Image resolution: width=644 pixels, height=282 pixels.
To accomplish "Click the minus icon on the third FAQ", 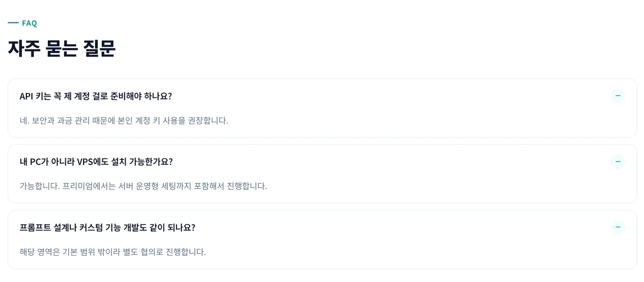I will click(617, 227).
